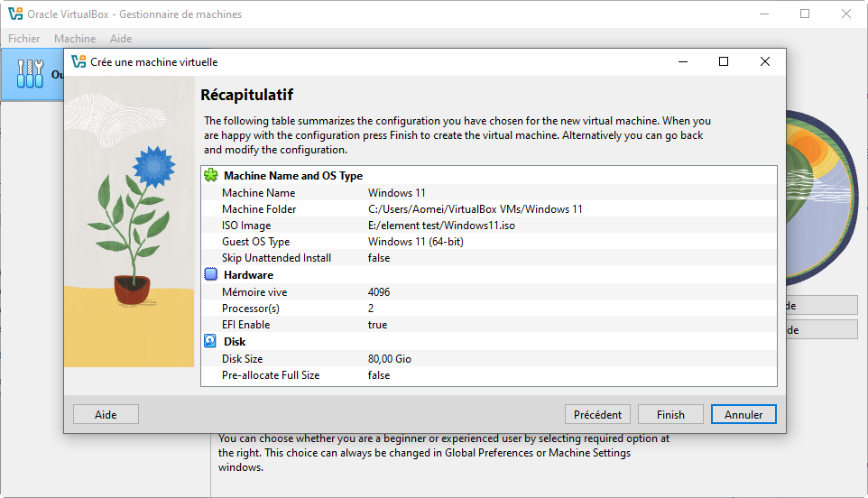Image resolution: width=868 pixels, height=498 pixels.
Task: Select the Disk Size row
Action: click(487, 359)
